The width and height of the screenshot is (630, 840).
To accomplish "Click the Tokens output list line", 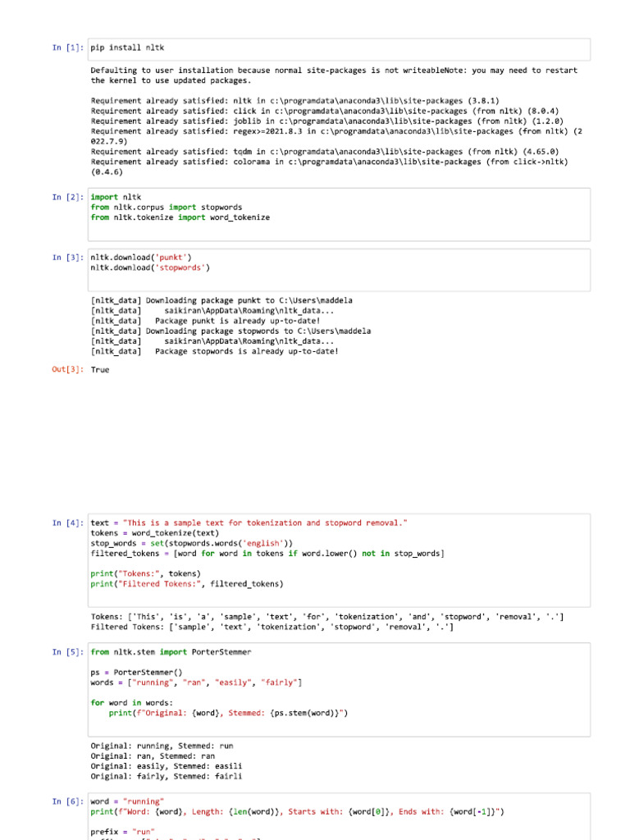I will [x=326, y=617].
